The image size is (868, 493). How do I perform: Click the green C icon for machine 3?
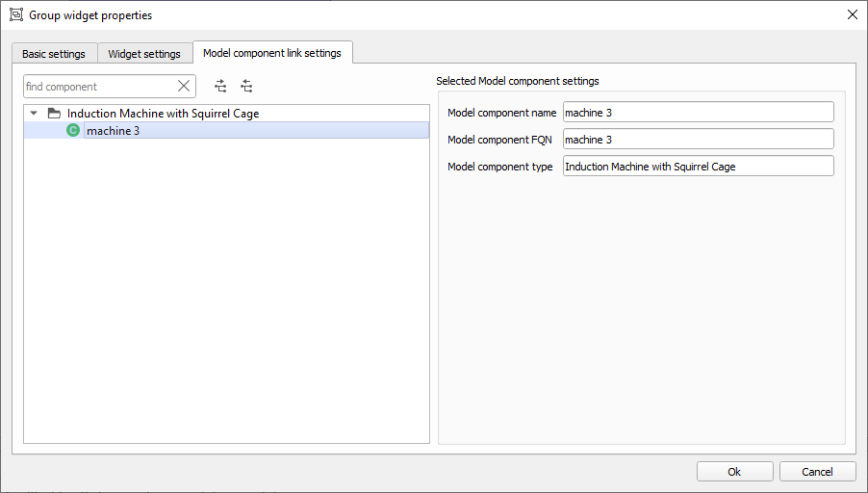pos(73,131)
